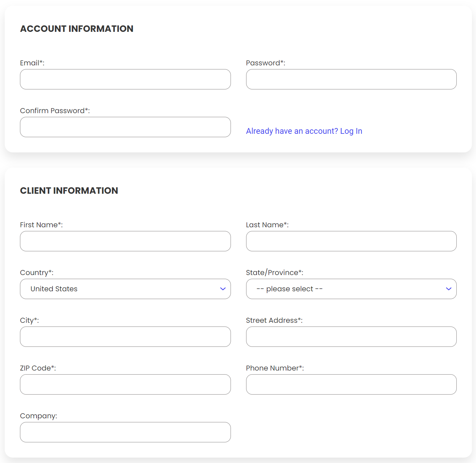476x463 pixels.
Task: Click the chevron arrow in Country selector
Action: pyautogui.click(x=223, y=289)
